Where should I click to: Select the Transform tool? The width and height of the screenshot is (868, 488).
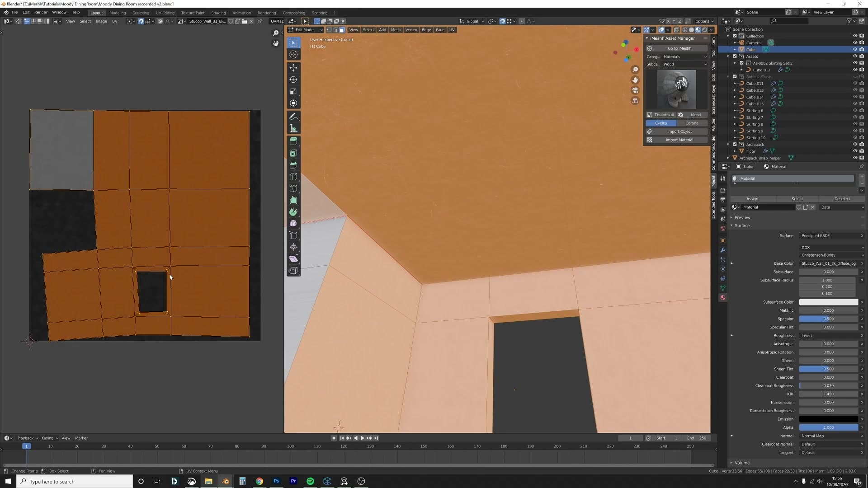293,103
